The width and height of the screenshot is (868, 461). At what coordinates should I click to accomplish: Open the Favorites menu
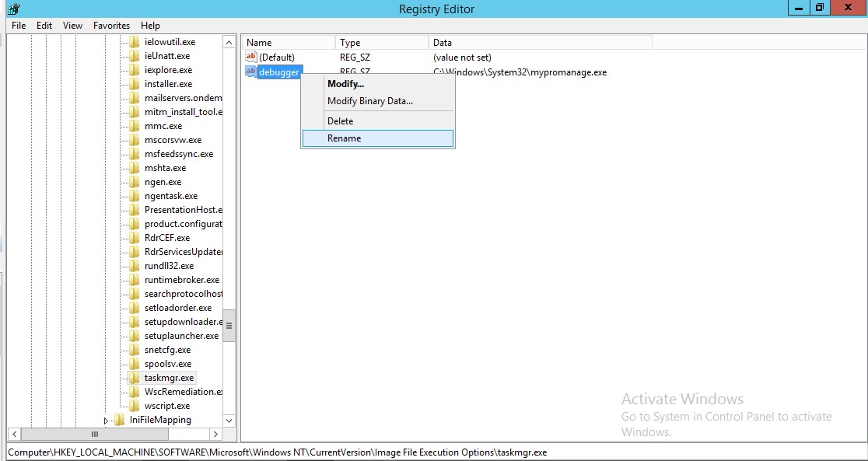(x=110, y=25)
